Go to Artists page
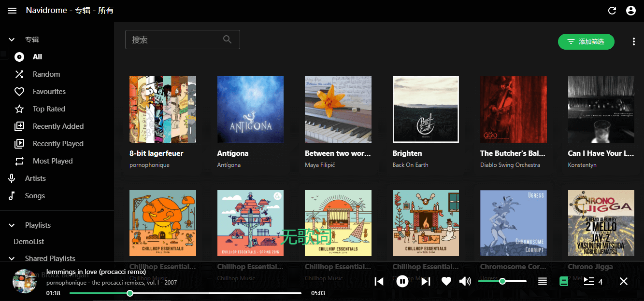Image resolution: width=644 pixels, height=301 pixels. (x=35, y=178)
